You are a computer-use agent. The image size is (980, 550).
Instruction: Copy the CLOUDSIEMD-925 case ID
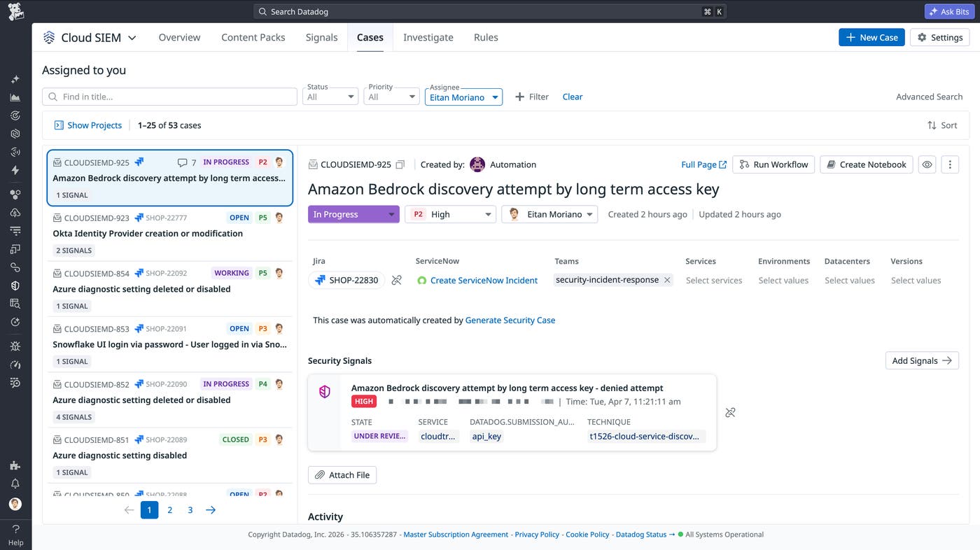point(400,164)
